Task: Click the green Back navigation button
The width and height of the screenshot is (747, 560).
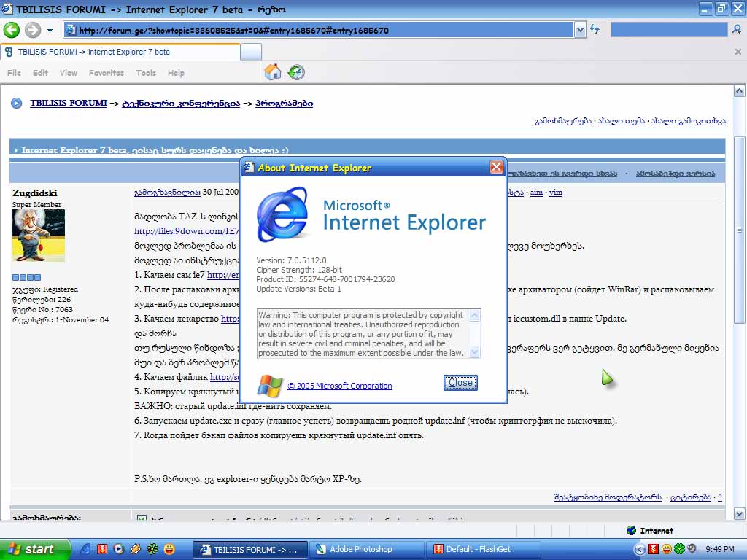Action: [12, 30]
